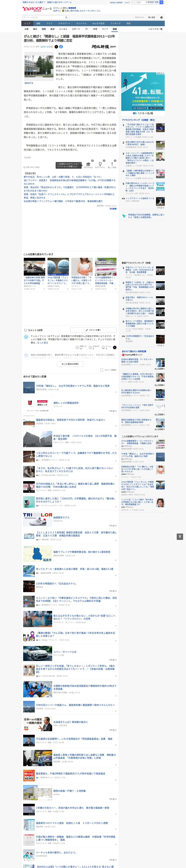Viewport: 186px width, 868px height.
Task: Share first comment on X
Action: pyautogui.click(x=115, y=347)
